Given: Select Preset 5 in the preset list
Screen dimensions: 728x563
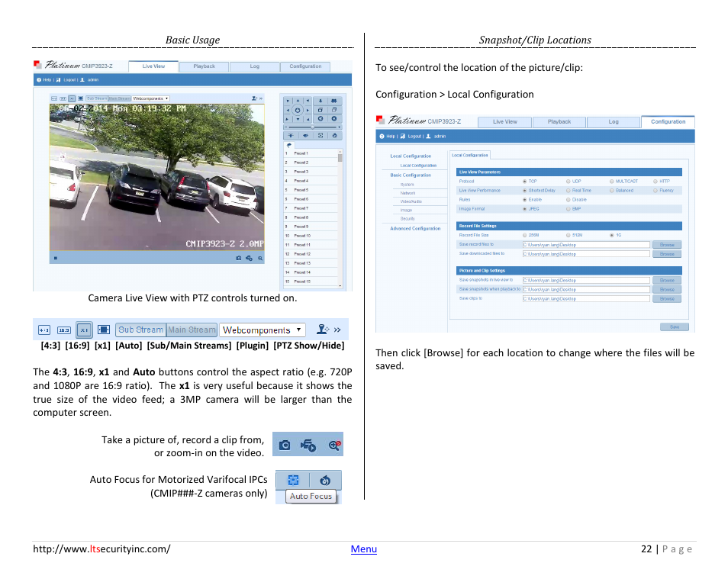Looking at the screenshot, I should pos(311,190).
